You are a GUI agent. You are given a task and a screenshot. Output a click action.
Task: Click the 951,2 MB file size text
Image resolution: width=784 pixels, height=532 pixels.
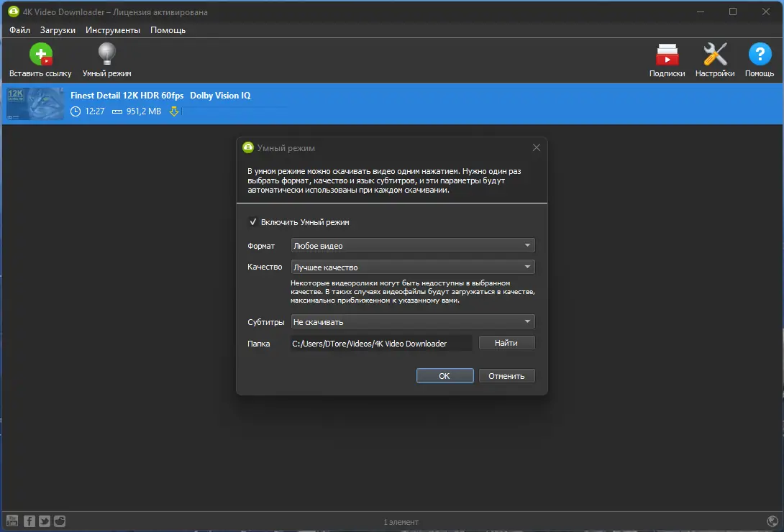[144, 111]
